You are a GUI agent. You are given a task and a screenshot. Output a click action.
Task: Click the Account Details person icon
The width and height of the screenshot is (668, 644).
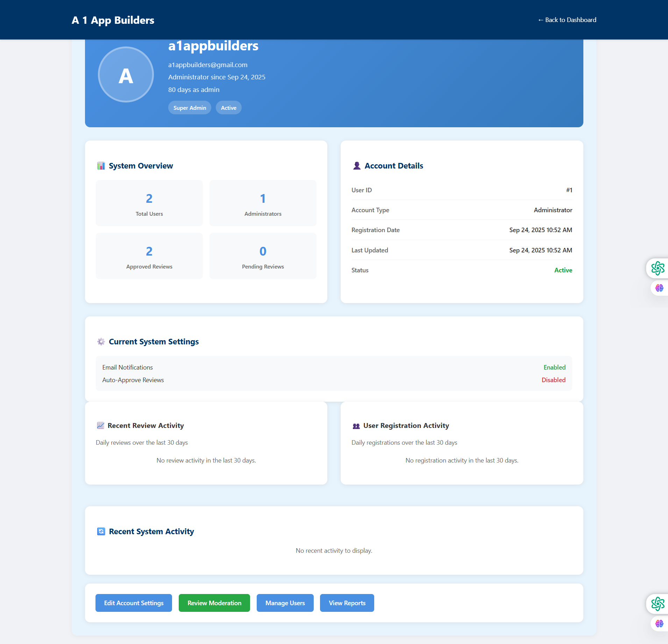357,166
